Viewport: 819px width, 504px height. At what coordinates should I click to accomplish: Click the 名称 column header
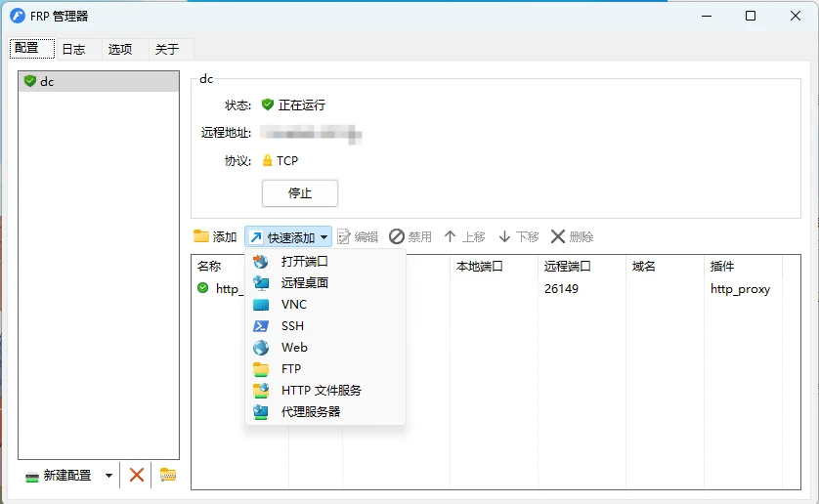tap(209, 267)
